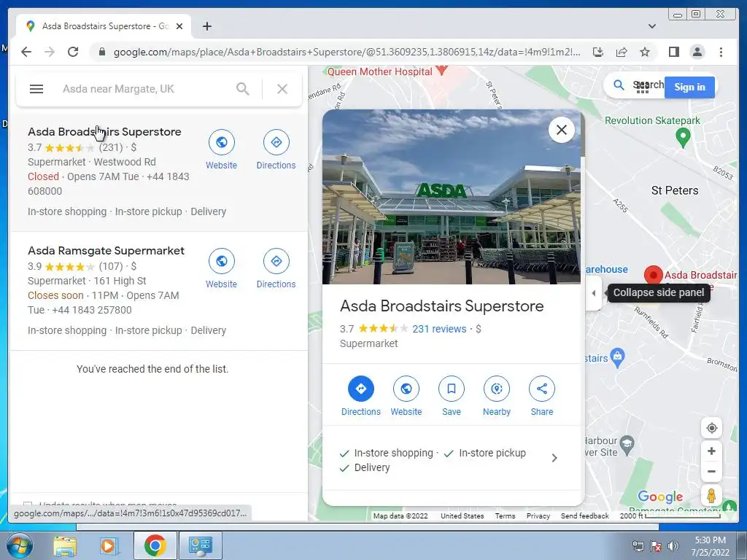Expand the service options chevron
Viewport: 747px width, 560px height.
(554, 458)
